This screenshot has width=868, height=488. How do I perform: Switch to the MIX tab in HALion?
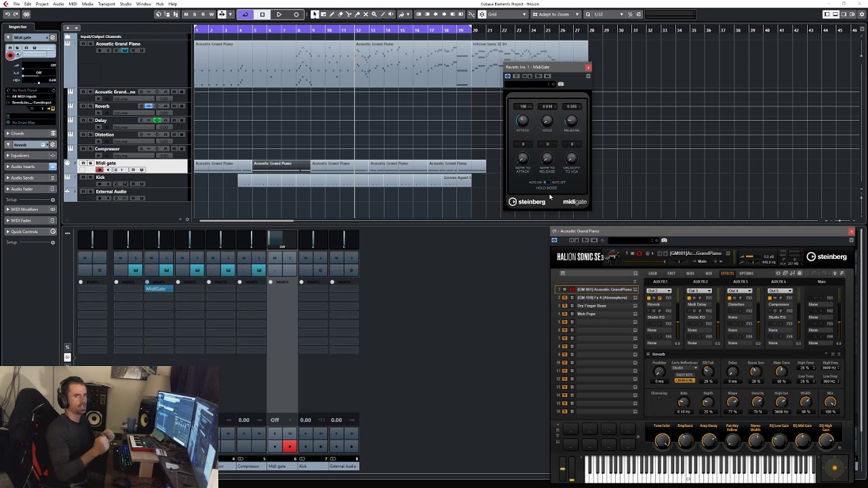pos(709,273)
